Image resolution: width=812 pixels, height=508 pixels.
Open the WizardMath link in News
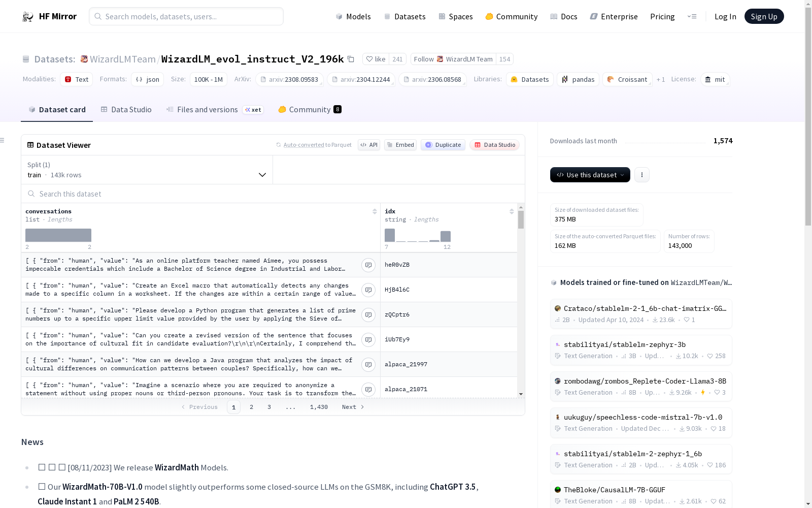tap(177, 467)
